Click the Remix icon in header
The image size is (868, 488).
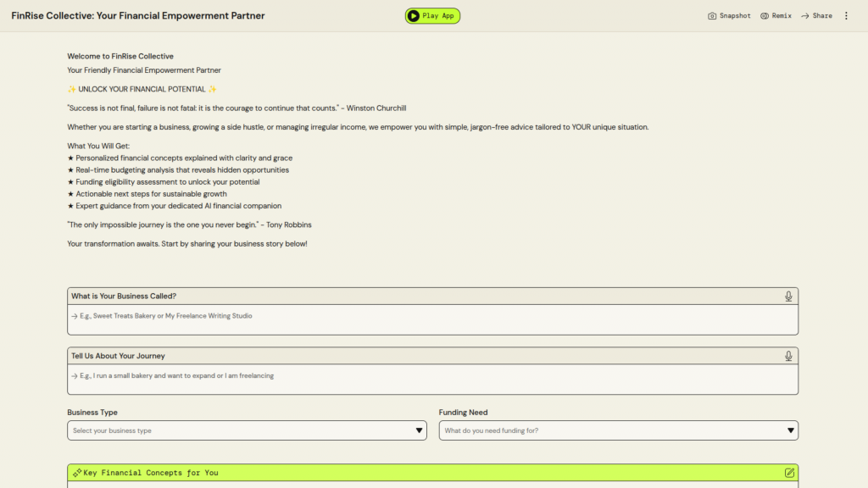(x=765, y=16)
